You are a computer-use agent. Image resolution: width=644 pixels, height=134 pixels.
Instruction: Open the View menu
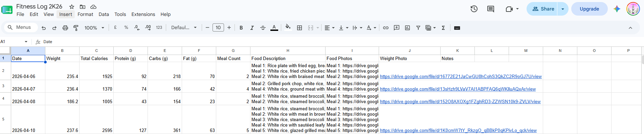49,14
